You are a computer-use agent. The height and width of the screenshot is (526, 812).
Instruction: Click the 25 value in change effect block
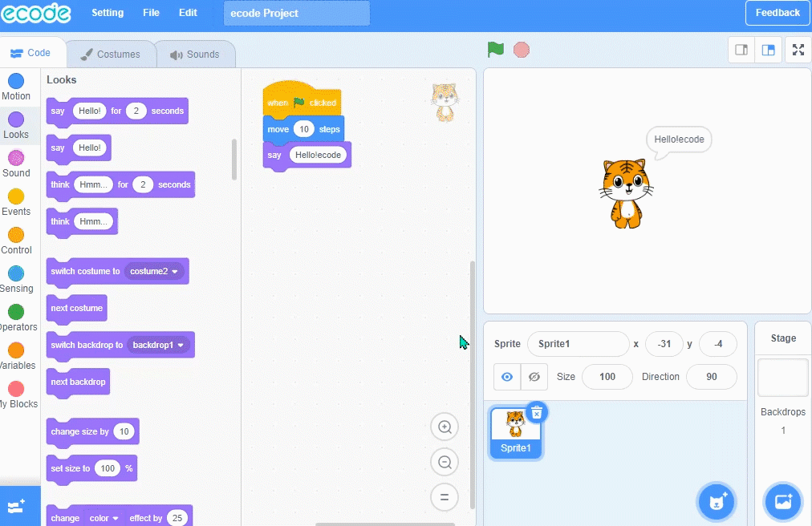pos(177,518)
